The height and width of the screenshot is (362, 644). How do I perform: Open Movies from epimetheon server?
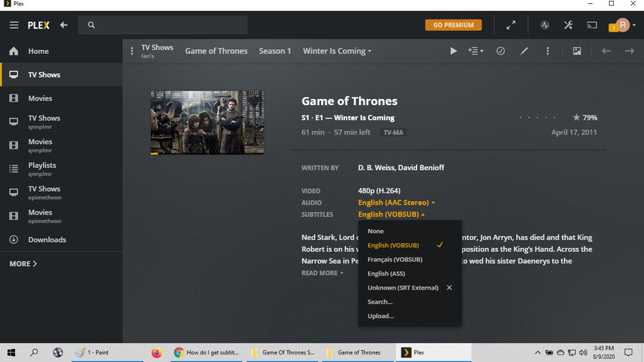pos(61,216)
